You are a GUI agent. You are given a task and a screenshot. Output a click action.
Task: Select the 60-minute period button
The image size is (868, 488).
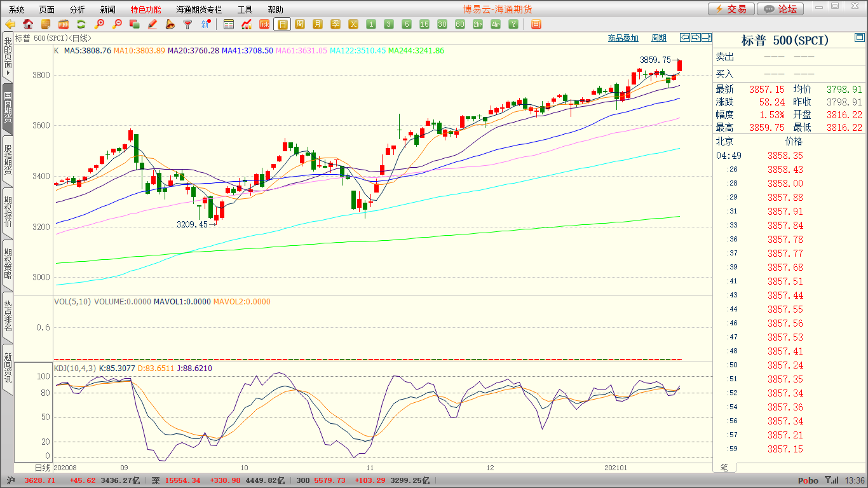tap(460, 25)
